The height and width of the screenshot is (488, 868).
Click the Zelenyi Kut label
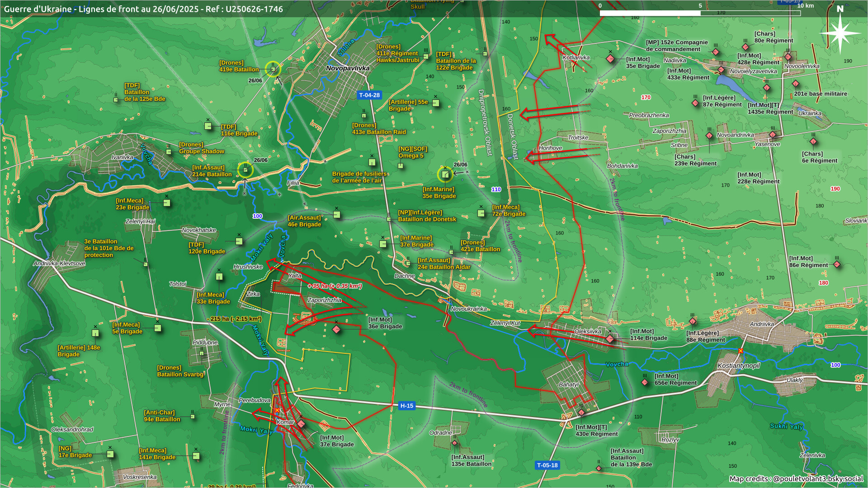point(505,323)
